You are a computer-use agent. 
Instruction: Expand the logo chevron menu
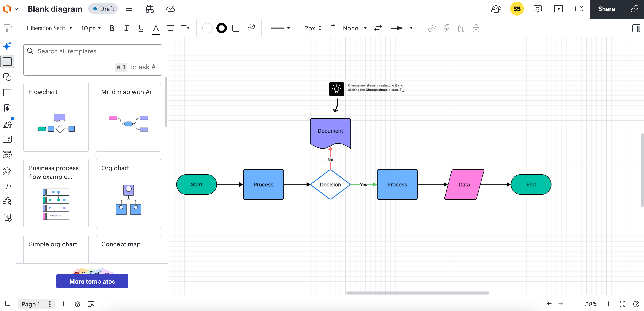[17, 9]
